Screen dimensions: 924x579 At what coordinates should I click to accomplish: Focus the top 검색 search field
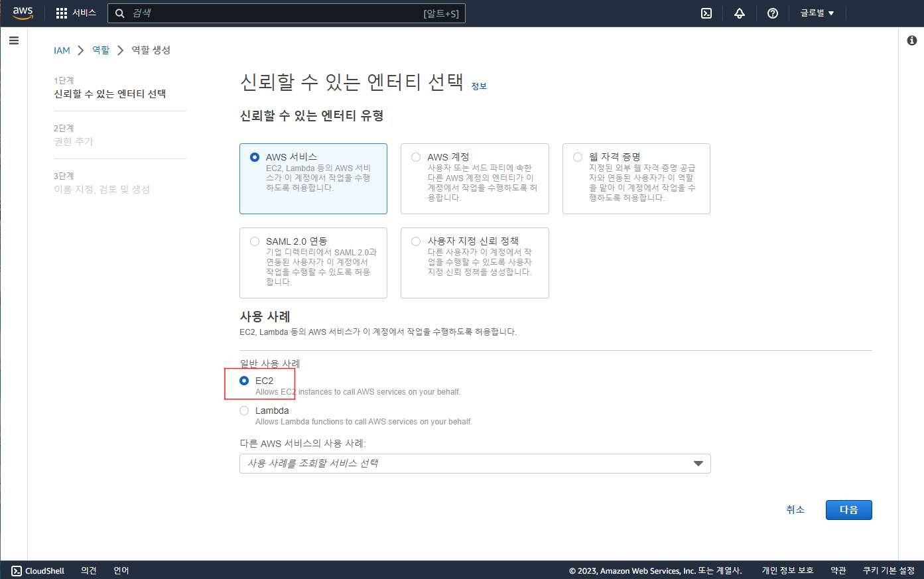click(287, 13)
